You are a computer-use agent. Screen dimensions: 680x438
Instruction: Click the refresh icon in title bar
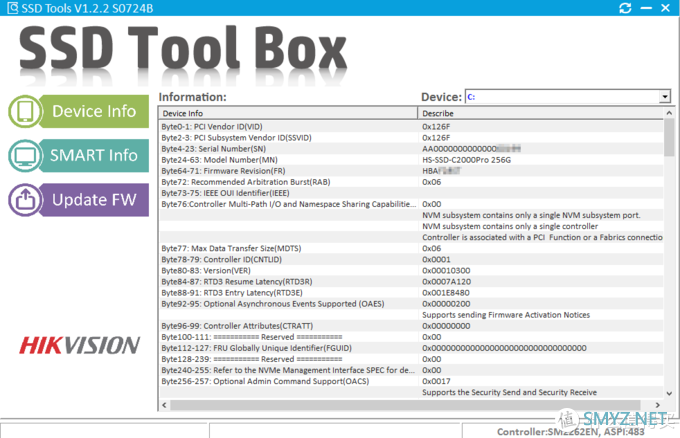(625, 8)
